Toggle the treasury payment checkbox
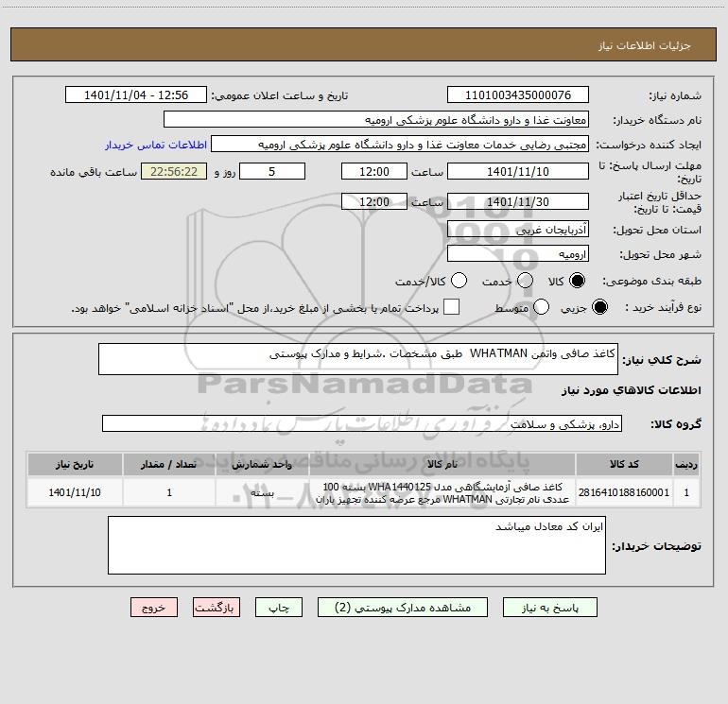Viewport: 728px width, 704px height. point(452,308)
